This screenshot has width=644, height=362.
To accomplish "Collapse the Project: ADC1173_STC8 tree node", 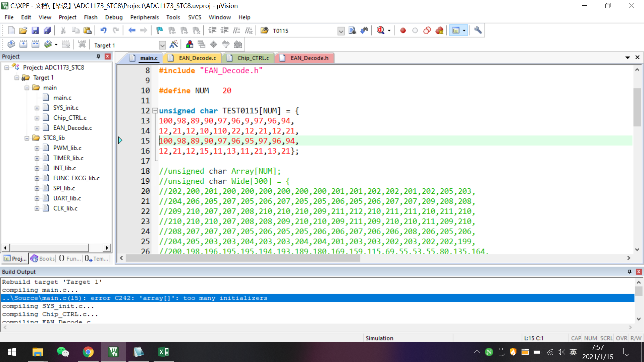I will [7, 68].
